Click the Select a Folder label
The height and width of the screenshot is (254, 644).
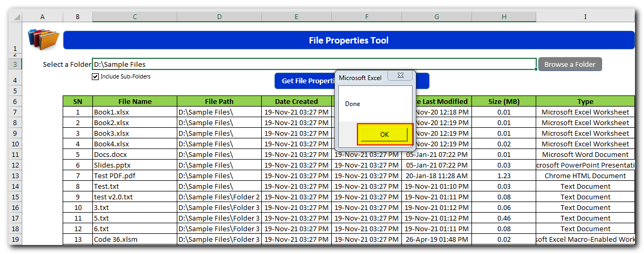(67, 65)
